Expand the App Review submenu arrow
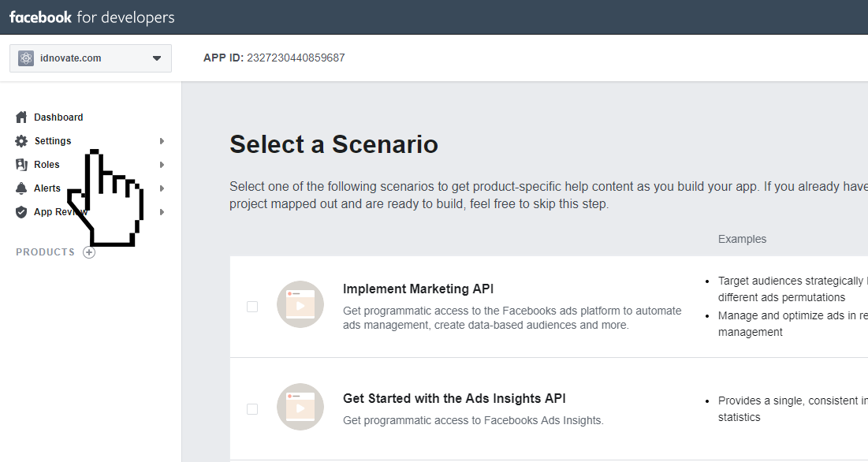The image size is (868, 462). point(162,212)
